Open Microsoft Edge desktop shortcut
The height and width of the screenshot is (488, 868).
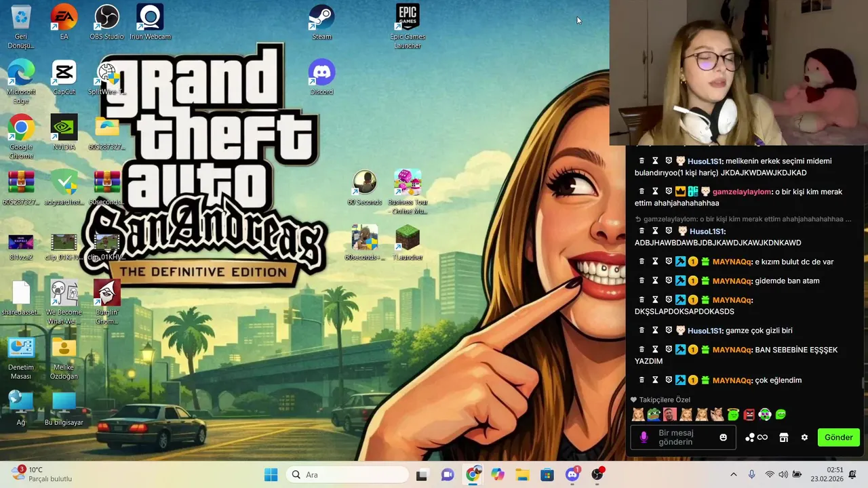(21, 81)
